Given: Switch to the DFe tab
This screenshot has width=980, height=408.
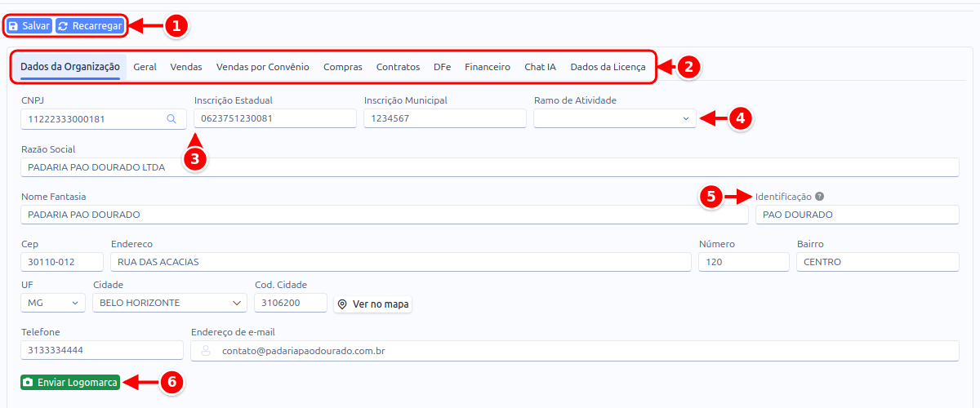Looking at the screenshot, I should point(442,67).
